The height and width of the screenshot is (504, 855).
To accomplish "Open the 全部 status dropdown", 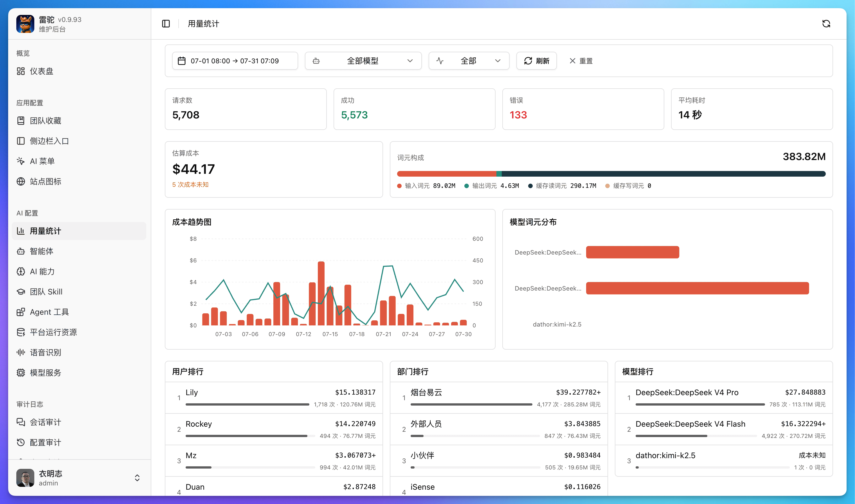I will 469,61.
